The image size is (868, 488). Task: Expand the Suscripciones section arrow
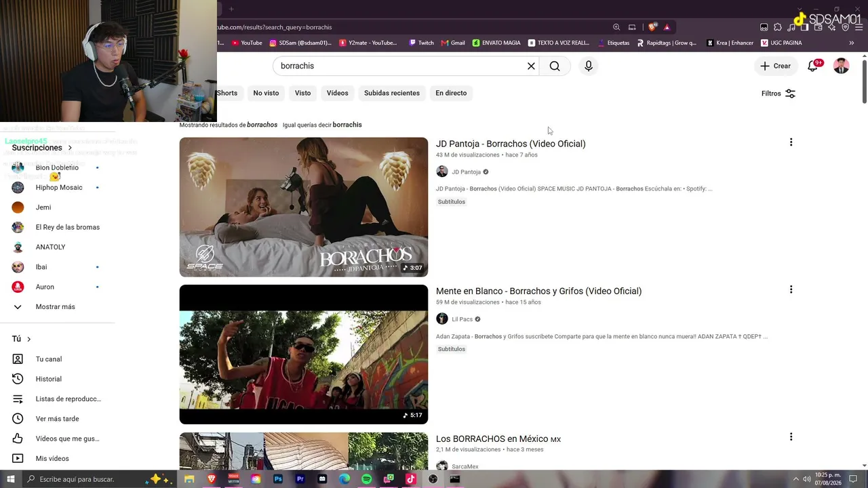70,148
